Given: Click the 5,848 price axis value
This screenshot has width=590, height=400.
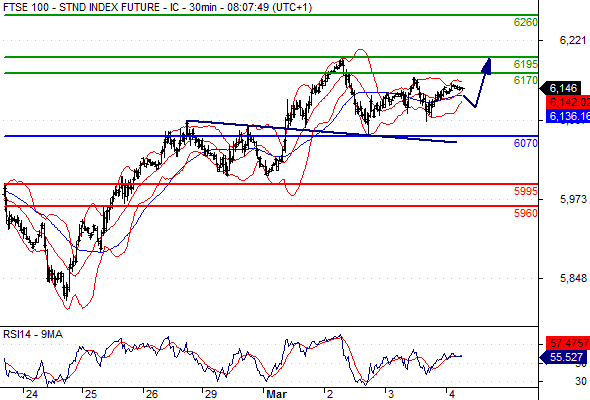Looking at the screenshot, I should click(573, 278).
